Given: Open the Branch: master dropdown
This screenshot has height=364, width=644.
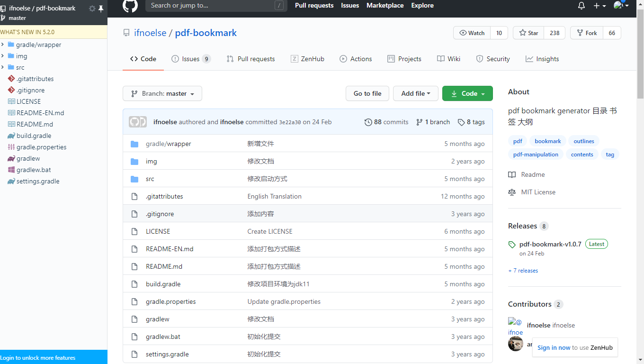Looking at the screenshot, I should [x=162, y=94].
